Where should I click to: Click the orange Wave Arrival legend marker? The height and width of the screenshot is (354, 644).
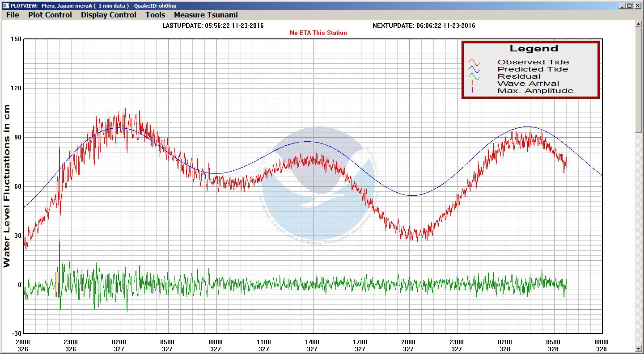coord(472,83)
